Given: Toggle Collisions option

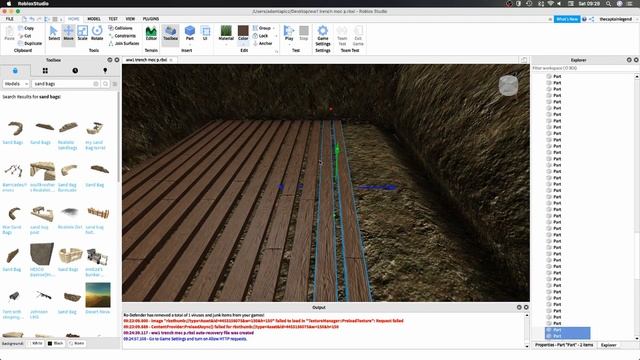Looking at the screenshot, I should tap(120, 28).
